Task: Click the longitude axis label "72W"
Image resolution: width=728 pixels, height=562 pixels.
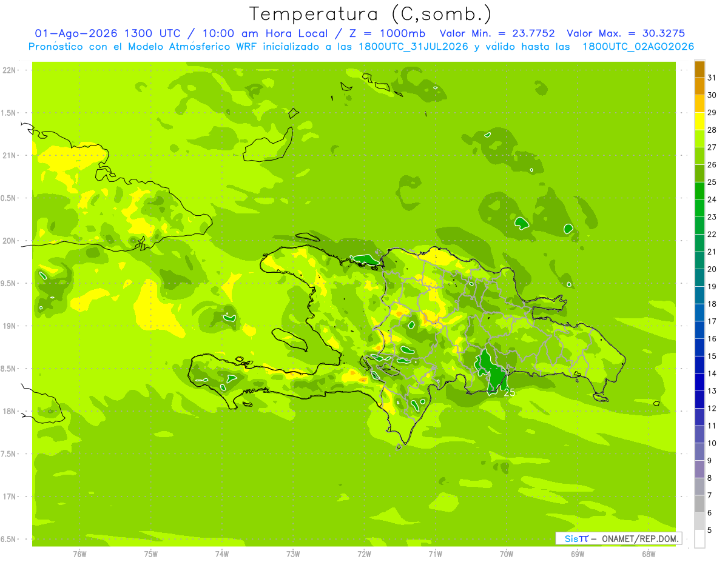Action: [365, 554]
